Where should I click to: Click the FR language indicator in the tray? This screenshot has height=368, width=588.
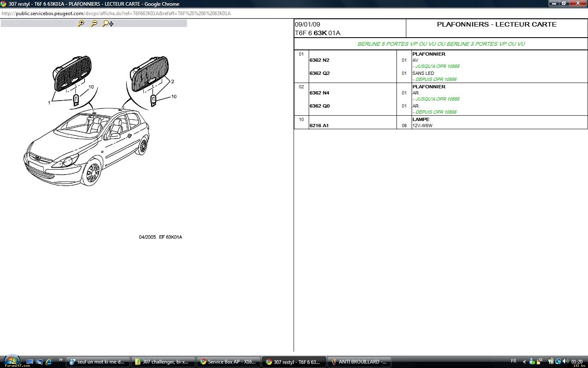pyautogui.click(x=513, y=361)
